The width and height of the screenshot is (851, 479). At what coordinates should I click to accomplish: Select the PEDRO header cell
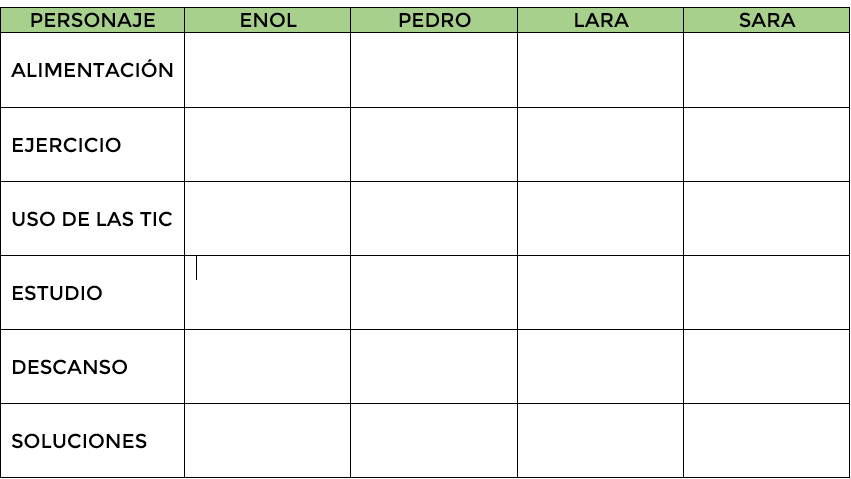coord(434,20)
